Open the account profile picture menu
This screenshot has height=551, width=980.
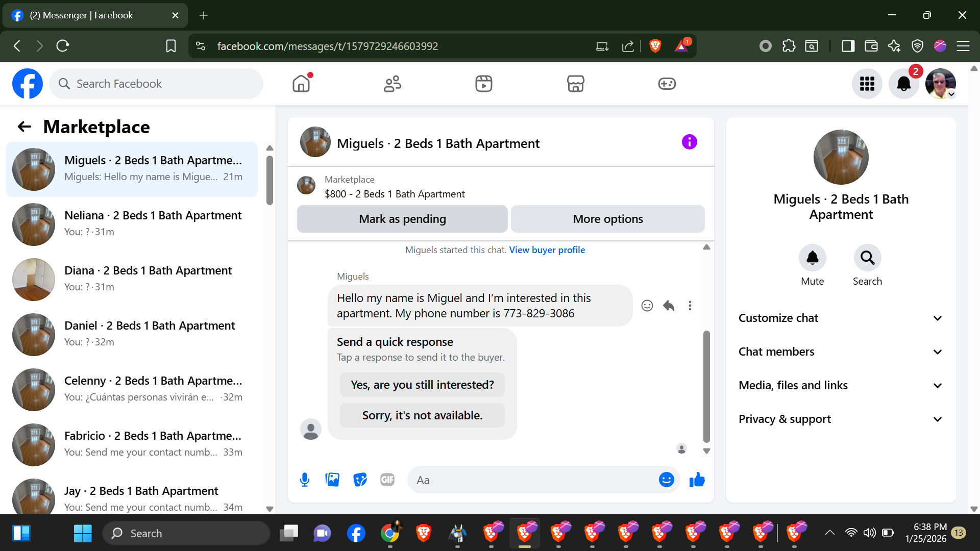coord(940,84)
